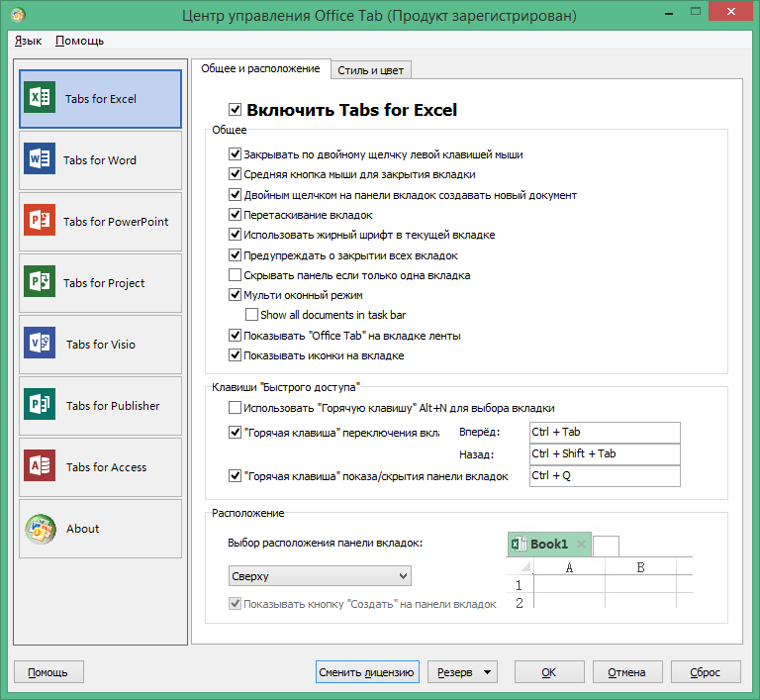The width and height of the screenshot is (760, 700).
Task: Open the 'Язык' language menu
Action: [29, 41]
